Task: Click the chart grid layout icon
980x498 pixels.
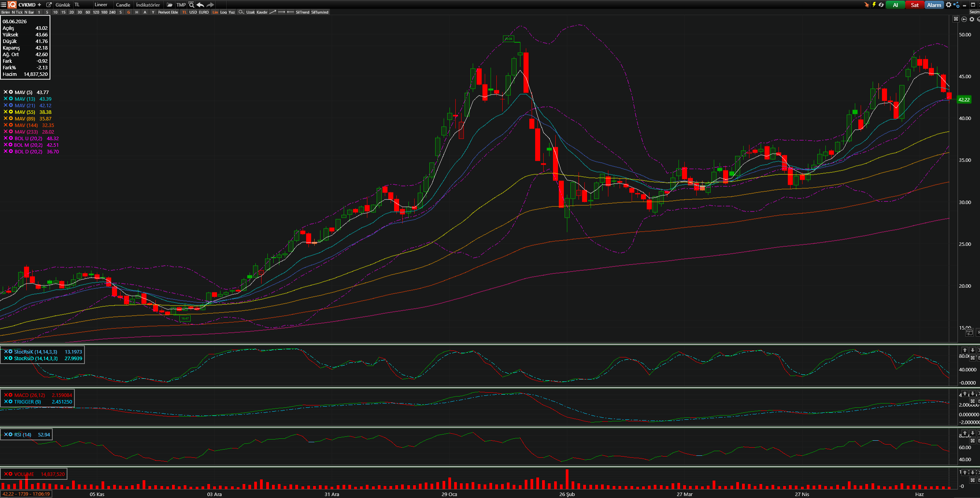Action: 956,19
